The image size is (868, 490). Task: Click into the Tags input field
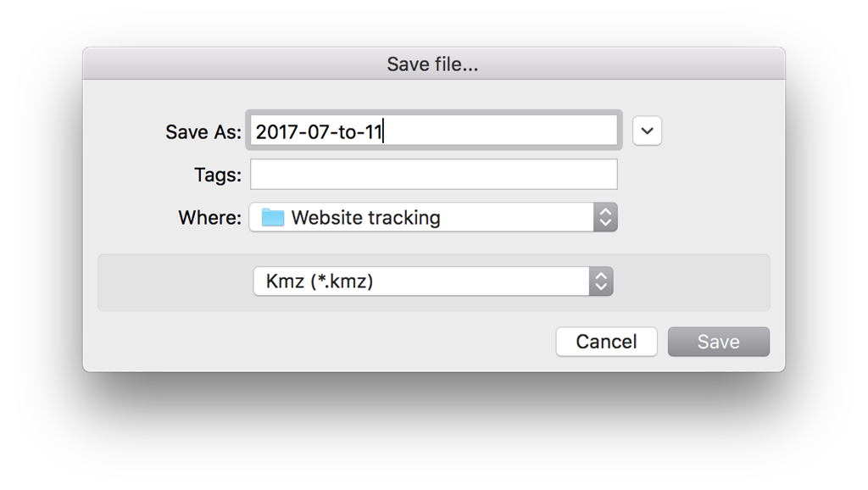pyautogui.click(x=433, y=175)
